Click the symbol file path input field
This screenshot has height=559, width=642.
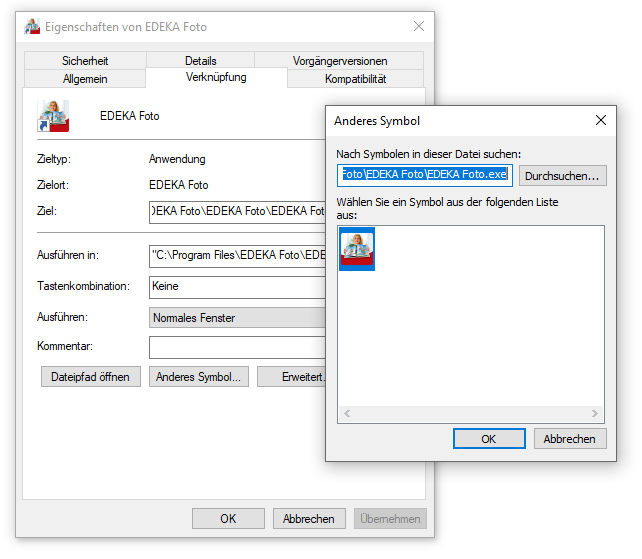[425, 175]
